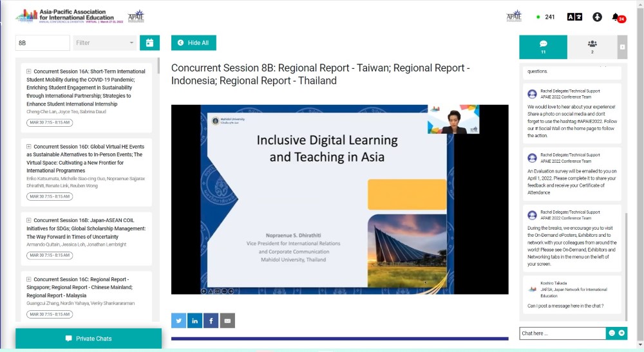Open Private Chats panel
The height and width of the screenshot is (352, 644).
point(88,338)
